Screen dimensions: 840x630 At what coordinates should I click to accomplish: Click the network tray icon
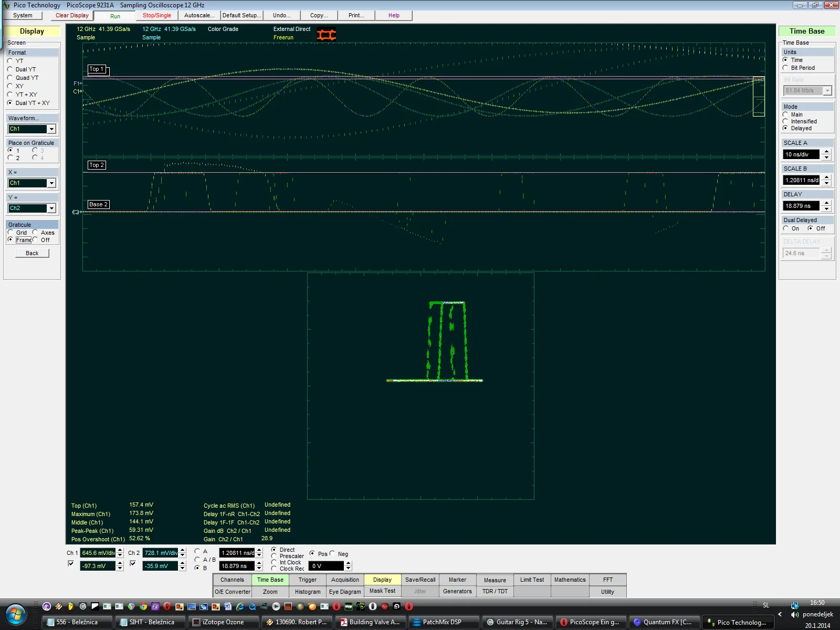pyautogui.click(x=795, y=605)
